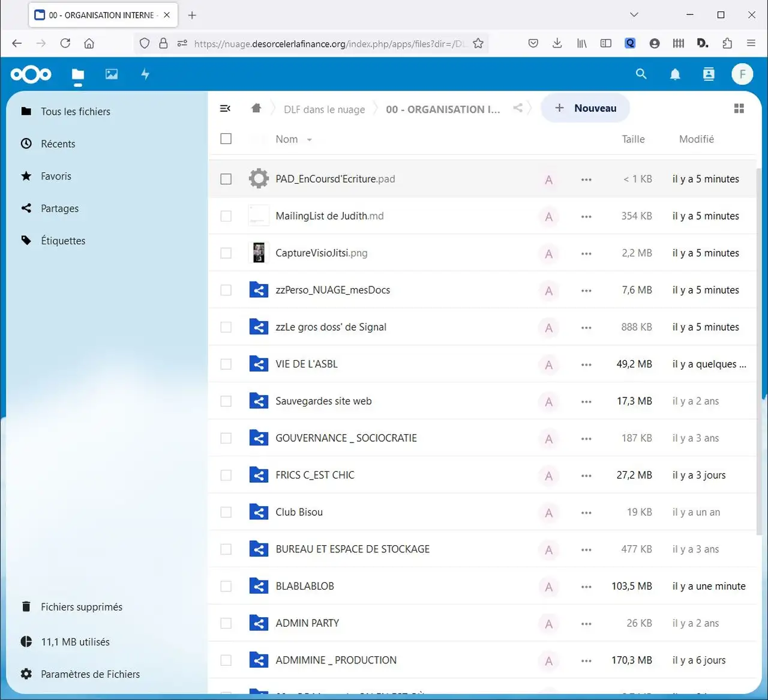Check the box for Club Bisou folder

[226, 512]
